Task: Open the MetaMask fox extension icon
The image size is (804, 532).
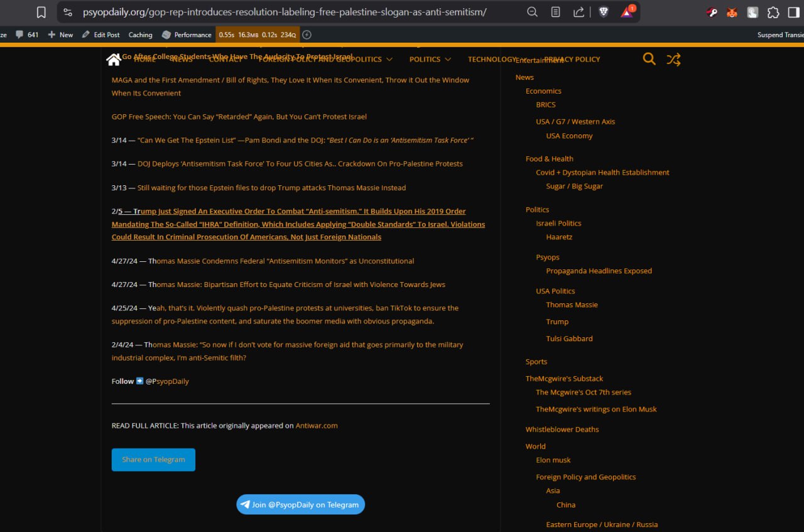Action: [x=732, y=12]
